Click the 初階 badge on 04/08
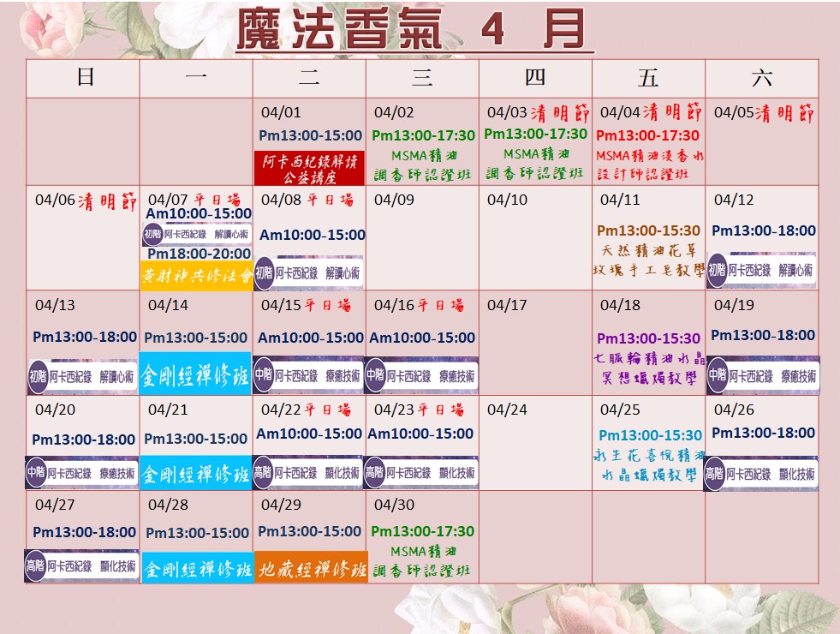The image size is (840, 634). tap(265, 272)
